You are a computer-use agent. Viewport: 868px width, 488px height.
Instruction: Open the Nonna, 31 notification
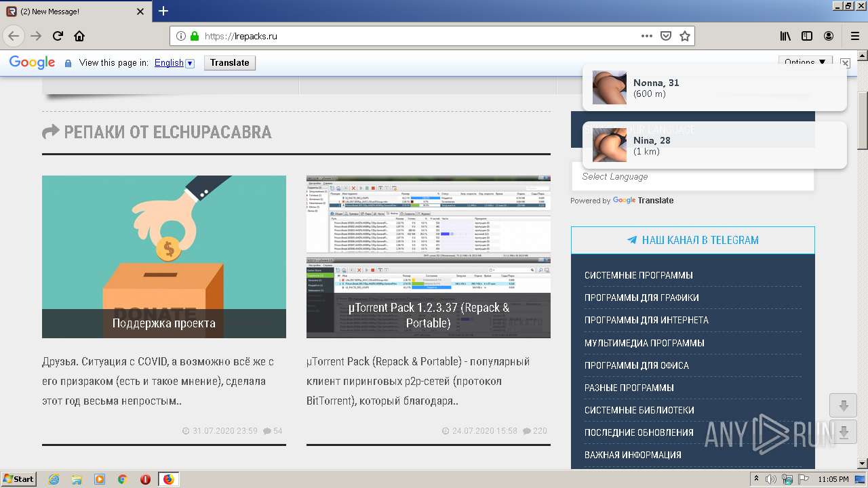(715, 87)
